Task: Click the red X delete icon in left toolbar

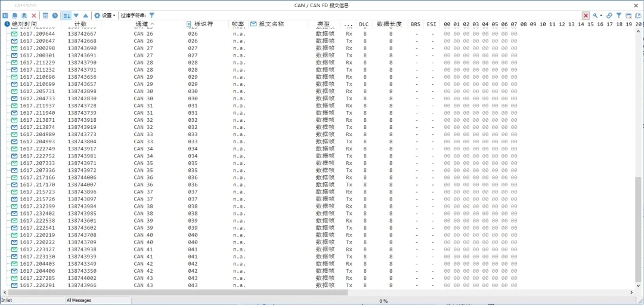Action: [x=33, y=15]
